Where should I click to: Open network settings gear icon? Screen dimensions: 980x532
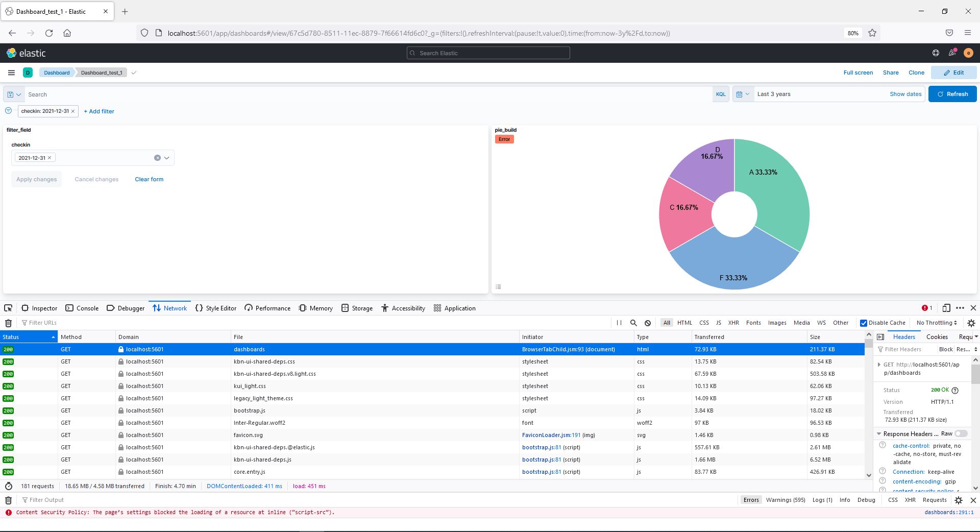pyautogui.click(x=971, y=323)
